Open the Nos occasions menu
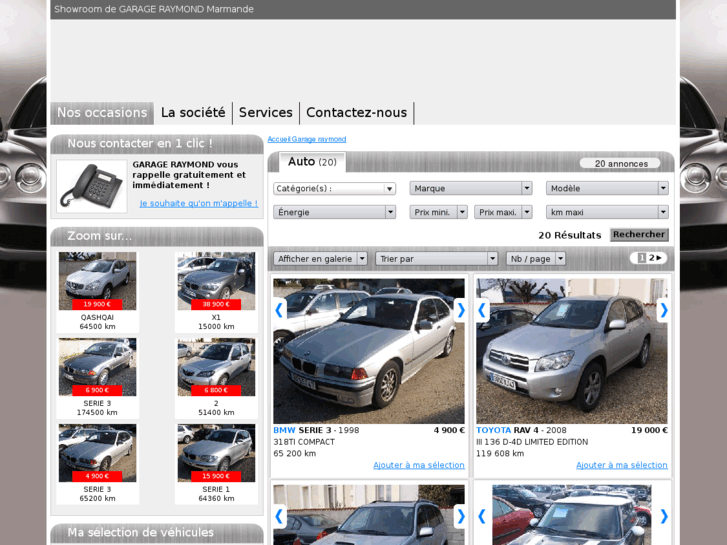727x545 pixels. (102, 113)
